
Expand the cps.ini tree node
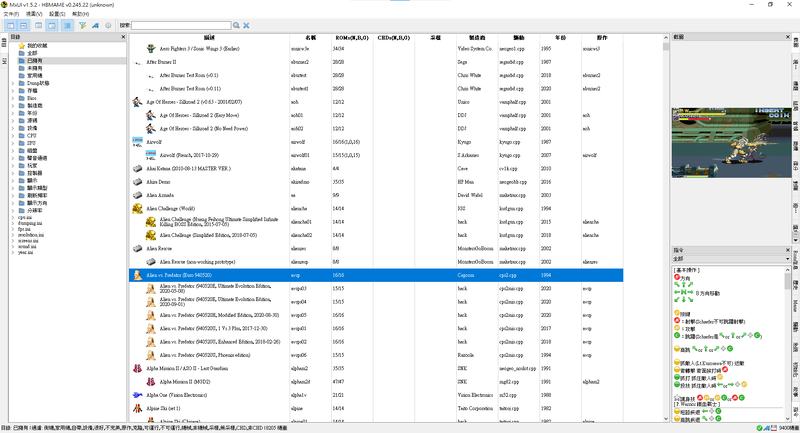coord(13,217)
